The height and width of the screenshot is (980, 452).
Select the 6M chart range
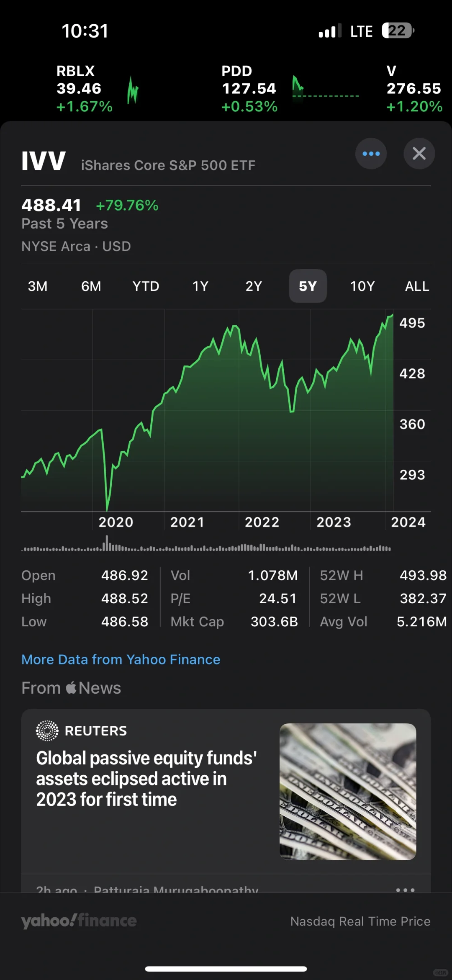pos(91,286)
